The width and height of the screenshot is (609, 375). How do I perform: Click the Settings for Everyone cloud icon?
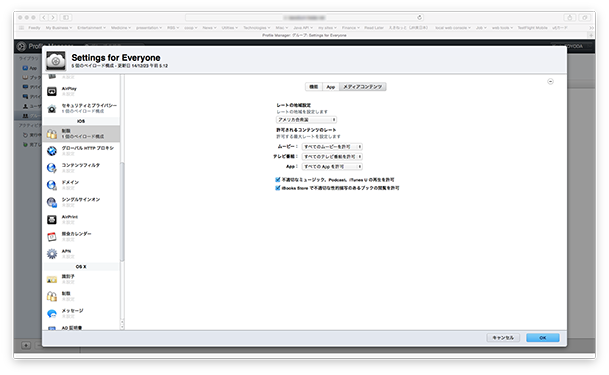point(56,61)
